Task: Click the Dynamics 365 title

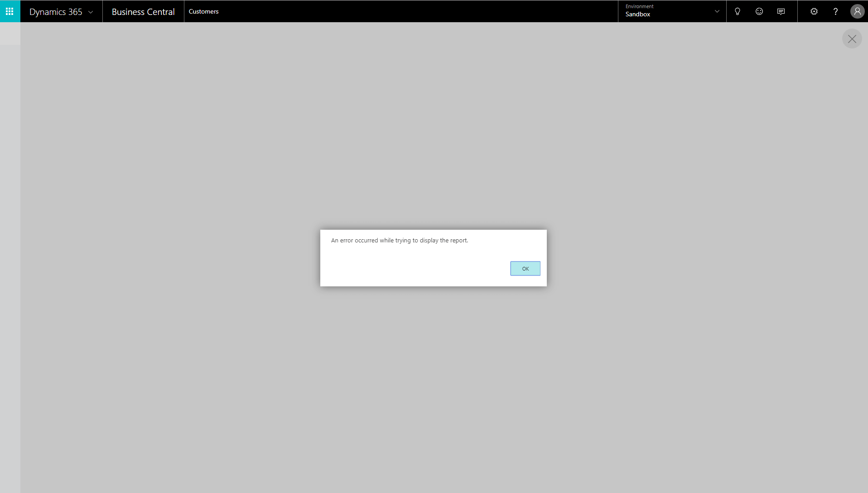Action: click(56, 12)
